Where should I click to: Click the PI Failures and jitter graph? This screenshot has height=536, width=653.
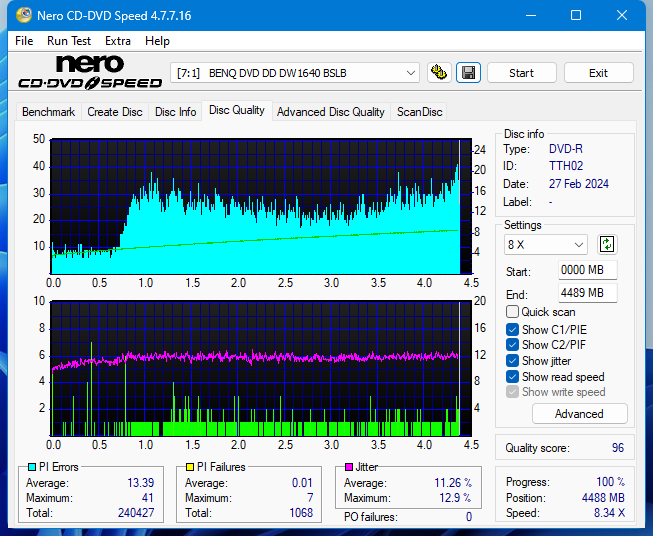click(x=261, y=369)
